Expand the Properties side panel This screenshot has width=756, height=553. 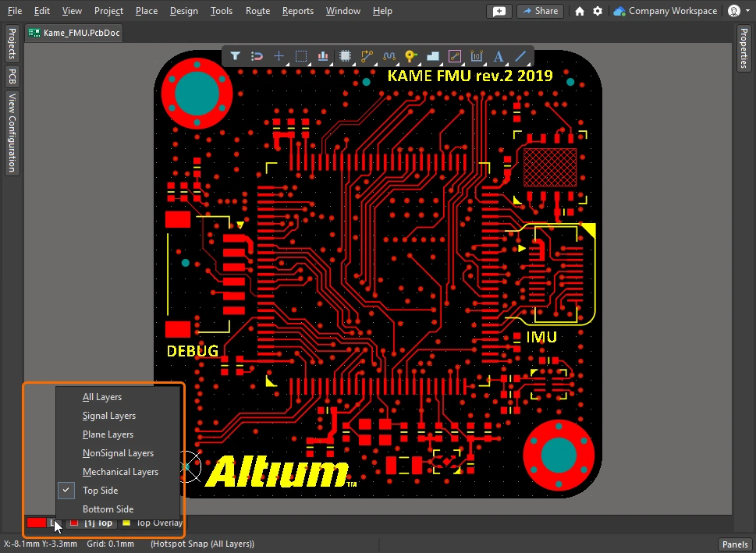pos(744,48)
